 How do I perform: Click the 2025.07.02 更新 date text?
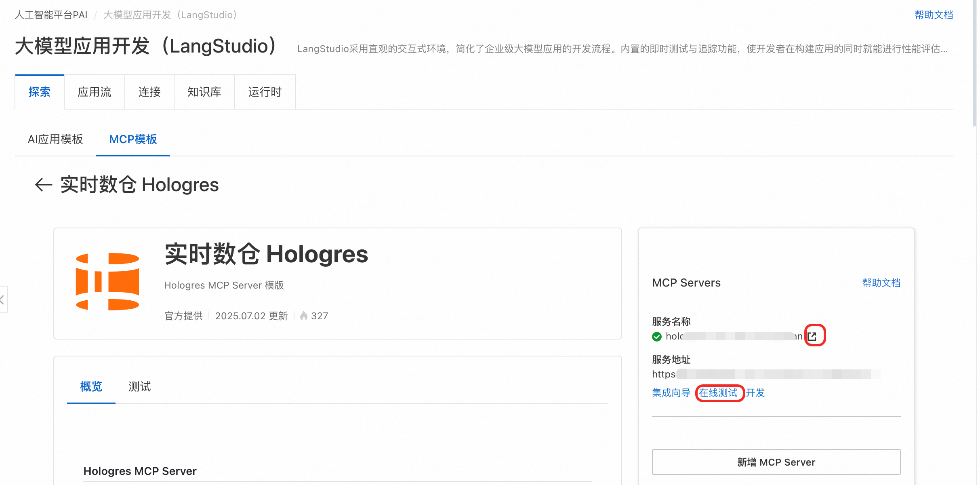click(x=251, y=316)
